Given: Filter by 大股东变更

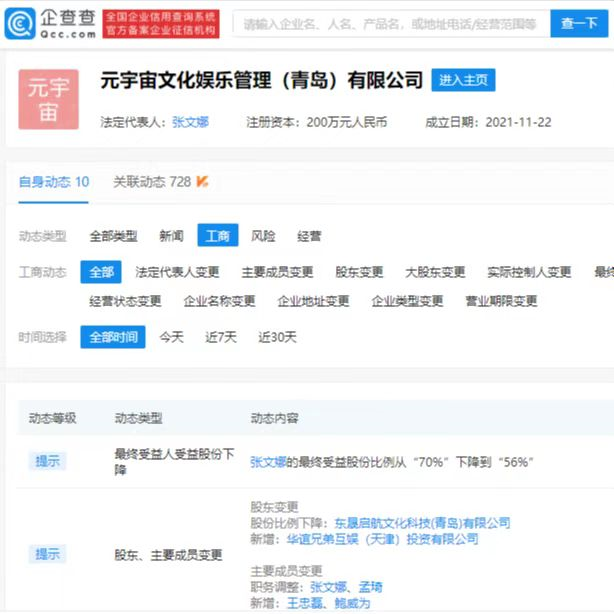Looking at the screenshot, I should (435, 272).
